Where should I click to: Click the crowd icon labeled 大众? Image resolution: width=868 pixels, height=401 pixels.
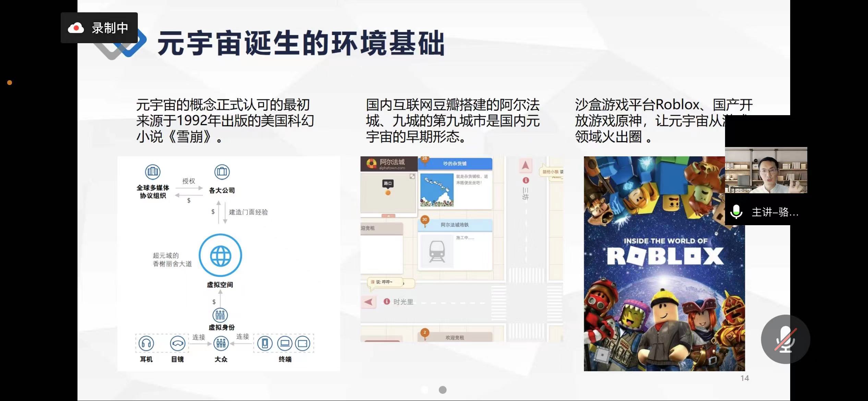pos(221,343)
